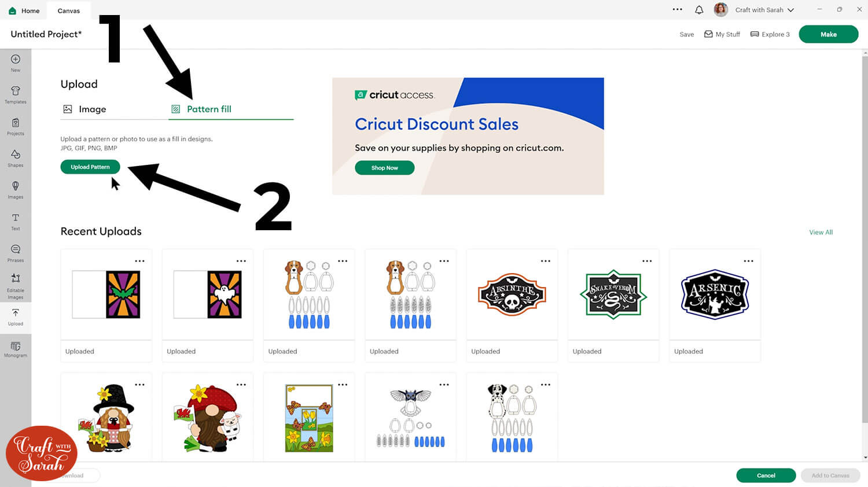Viewport: 868px width, 487px height.
Task: Open the Explore 3 machine selector
Action: point(770,34)
